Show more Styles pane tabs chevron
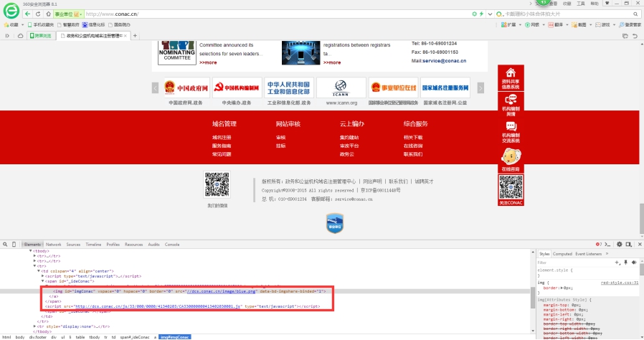Image resolution: width=644 pixels, height=340 pixels. 607,254
